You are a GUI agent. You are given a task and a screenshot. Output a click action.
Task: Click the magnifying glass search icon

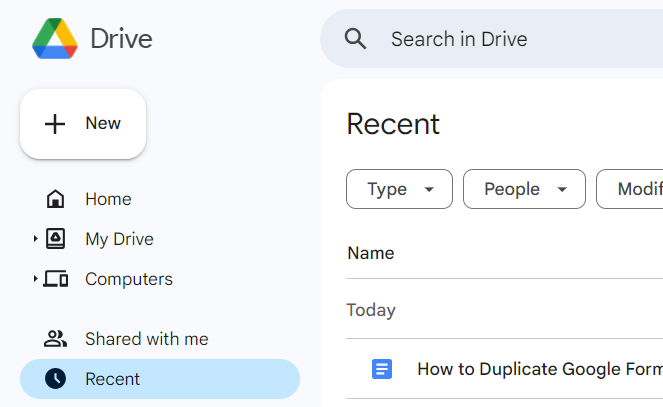click(x=355, y=39)
